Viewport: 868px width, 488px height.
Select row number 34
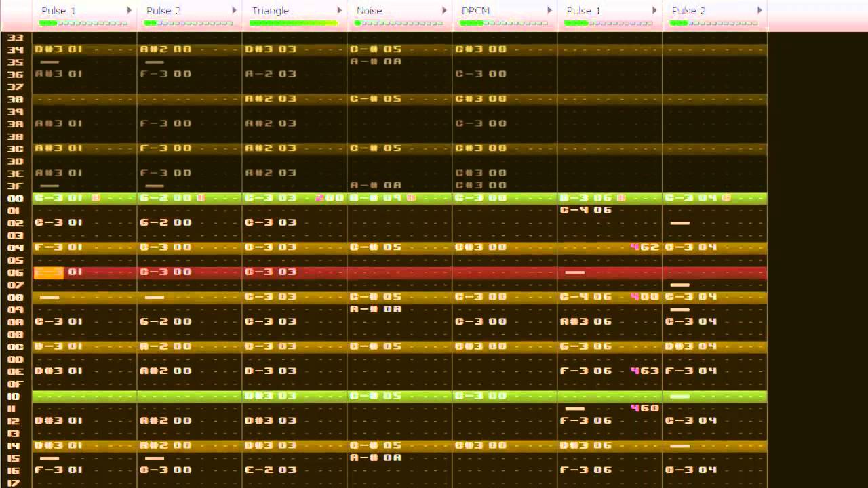[15, 49]
